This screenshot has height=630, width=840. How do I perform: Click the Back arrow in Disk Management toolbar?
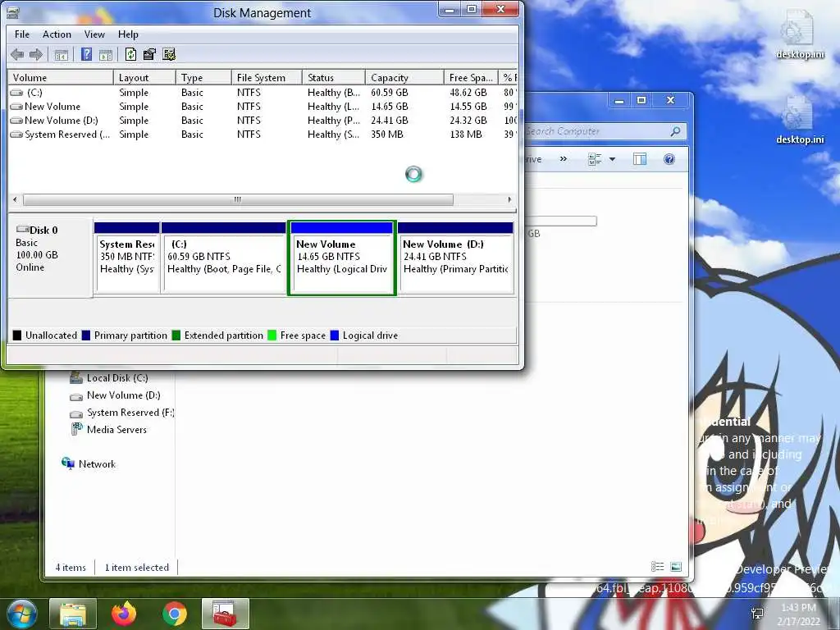[17, 54]
